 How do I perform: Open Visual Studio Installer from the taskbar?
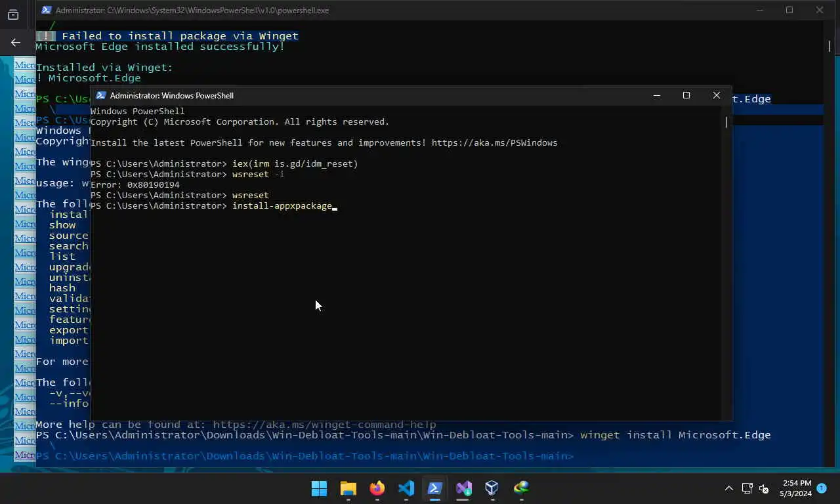point(463,488)
